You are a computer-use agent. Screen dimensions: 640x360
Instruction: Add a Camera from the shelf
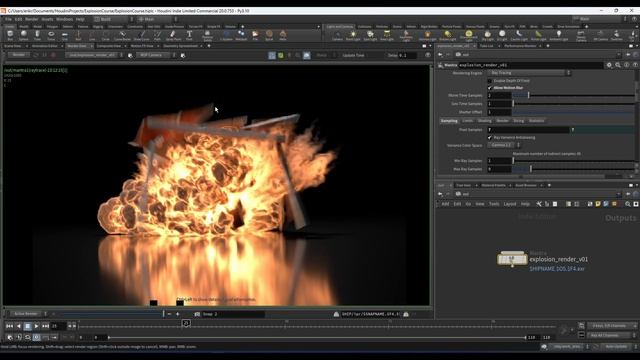pyautogui.click(x=337, y=36)
